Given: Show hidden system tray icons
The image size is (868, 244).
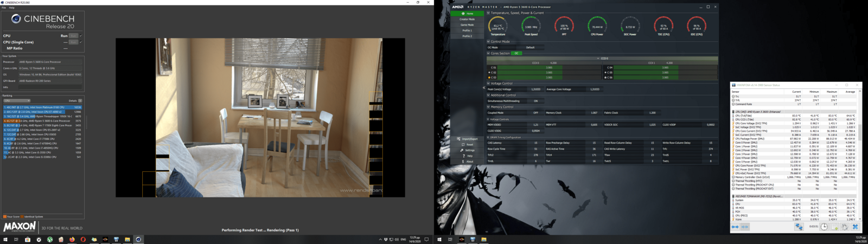Looking at the screenshot, I should 380,239.
